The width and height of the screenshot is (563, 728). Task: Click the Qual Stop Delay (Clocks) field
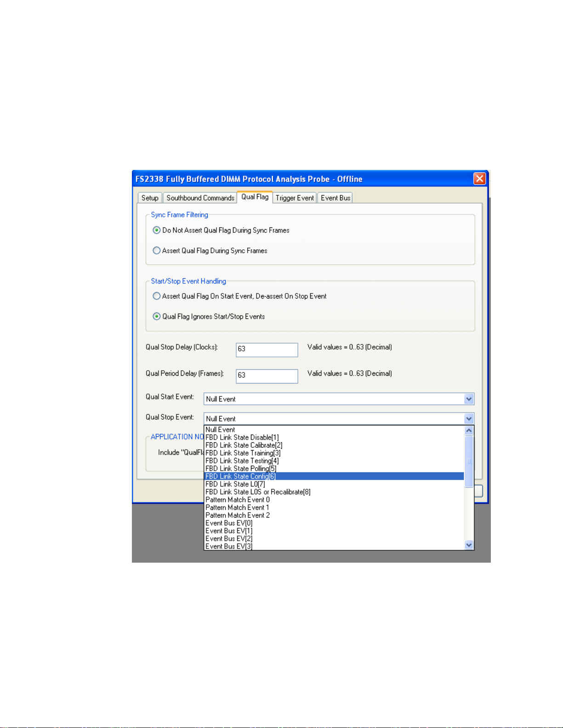267,350
